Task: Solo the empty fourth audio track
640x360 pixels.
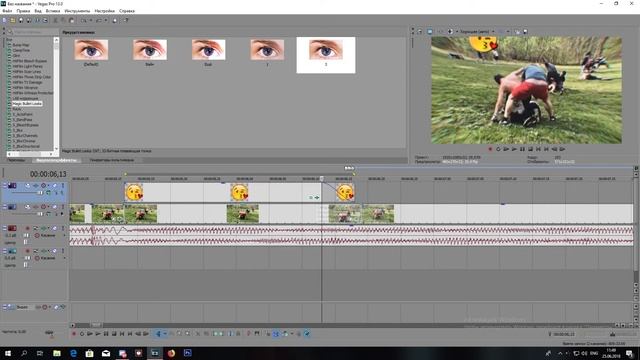Action: [63, 251]
